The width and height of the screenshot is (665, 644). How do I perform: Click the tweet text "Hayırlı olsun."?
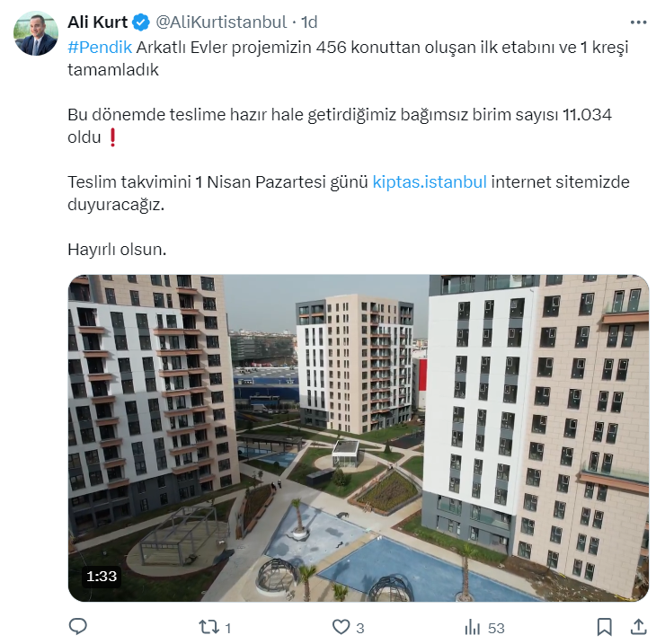[x=117, y=250]
